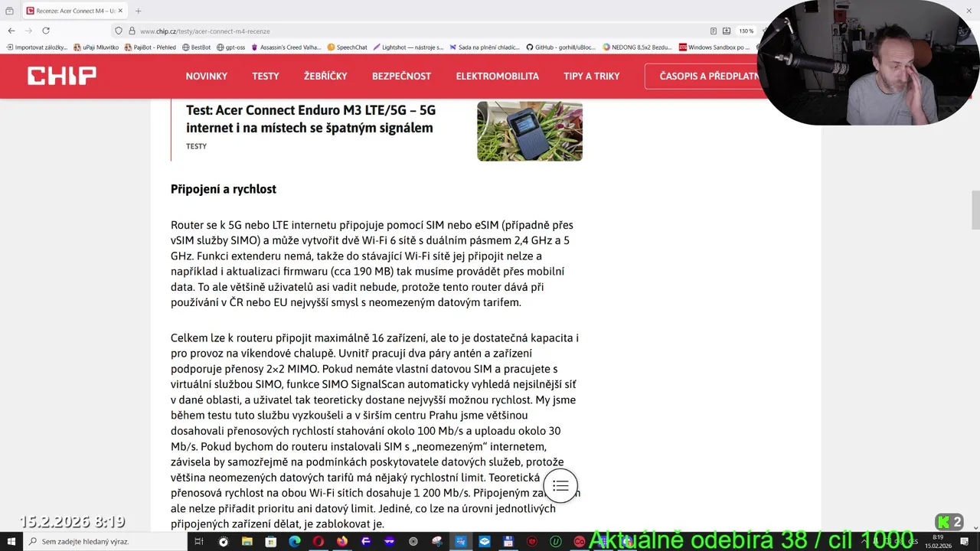Click the site security padlock icon
This screenshot has height=551, width=980.
pos(132,31)
